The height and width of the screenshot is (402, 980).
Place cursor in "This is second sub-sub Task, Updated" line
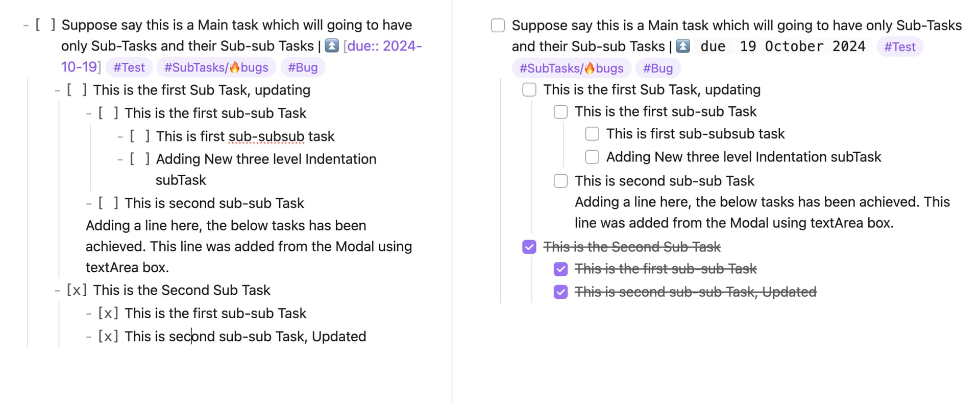click(245, 336)
